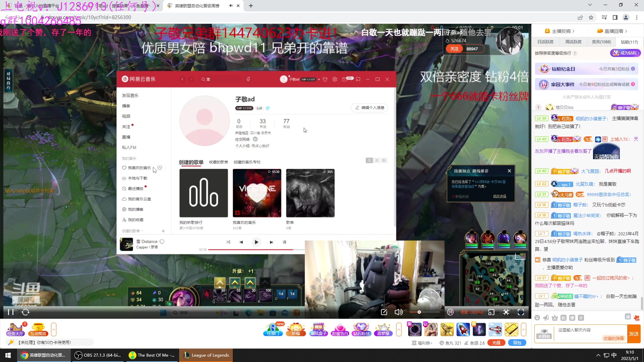
Task: Open the 任意门 activity icon
Action: (273, 329)
